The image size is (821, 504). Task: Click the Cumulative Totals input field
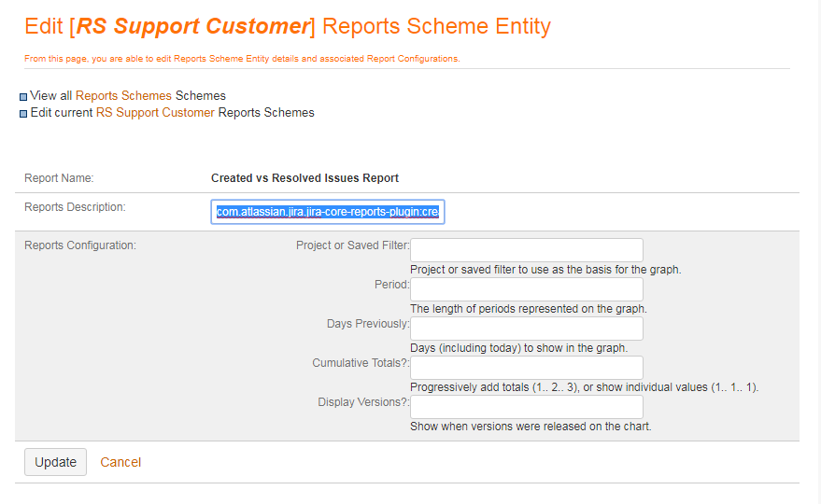point(527,368)
